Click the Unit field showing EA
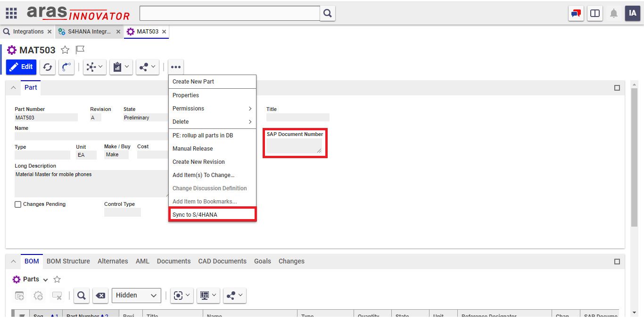The image size is (644, 322). [86, 155]
